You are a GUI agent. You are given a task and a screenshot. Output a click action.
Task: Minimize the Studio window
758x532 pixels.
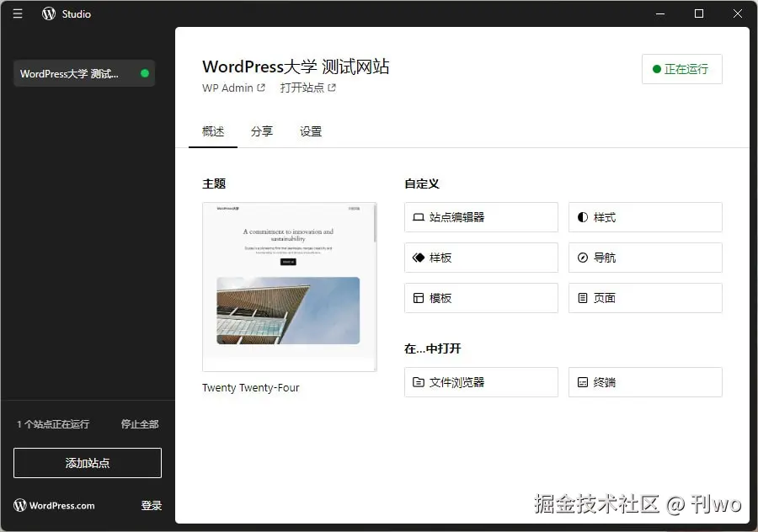coord(660,13)
